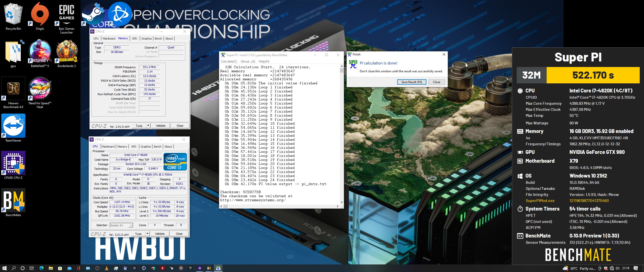This screenshot has width=644, height=272.
Task: Open Mainboard tab in CPU-Z processor window
Action: (108, 147)
